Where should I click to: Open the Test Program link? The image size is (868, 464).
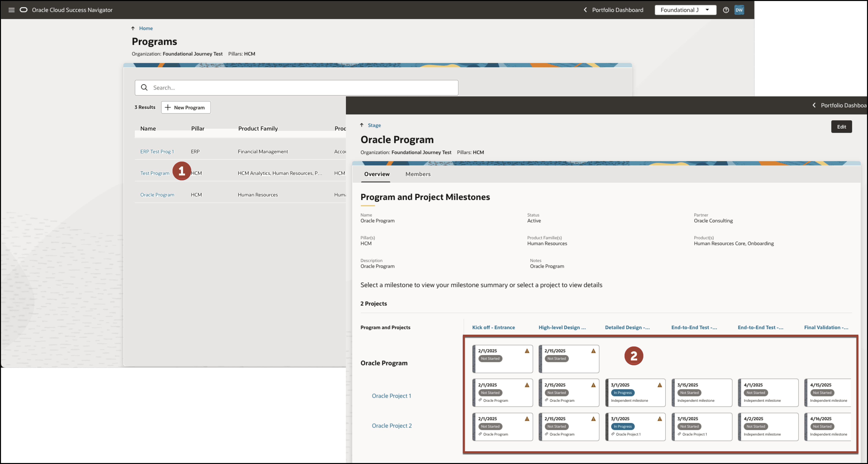coord(155,173)
